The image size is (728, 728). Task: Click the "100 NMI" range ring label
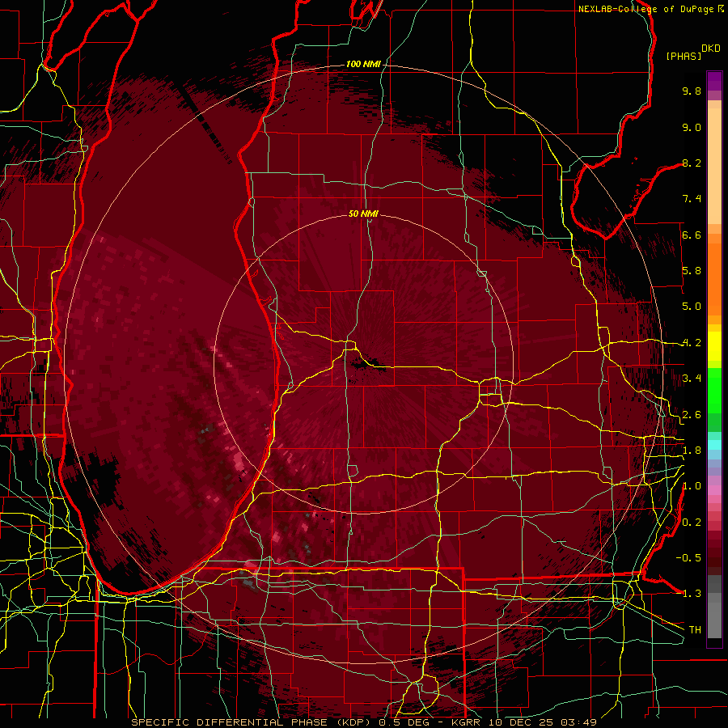(x=363, y=64)
